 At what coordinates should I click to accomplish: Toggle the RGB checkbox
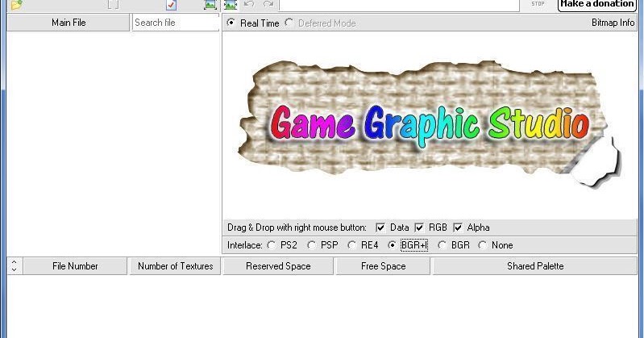click(419, 227)
